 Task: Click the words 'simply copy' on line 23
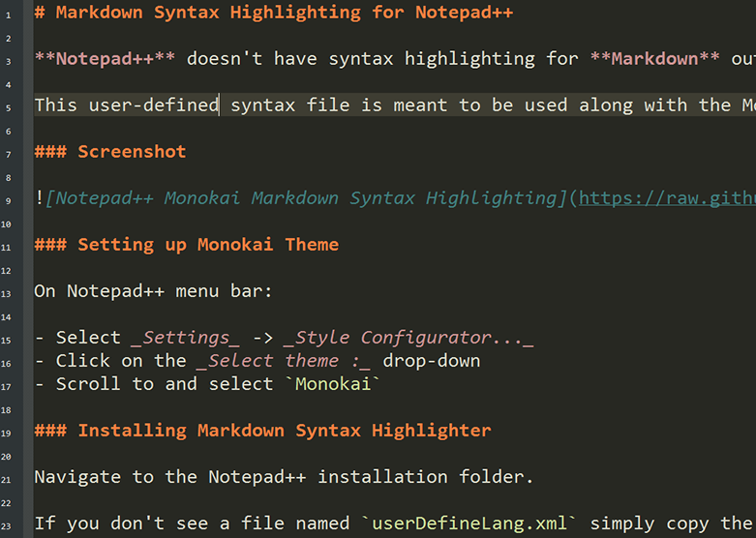click(650, 523)
